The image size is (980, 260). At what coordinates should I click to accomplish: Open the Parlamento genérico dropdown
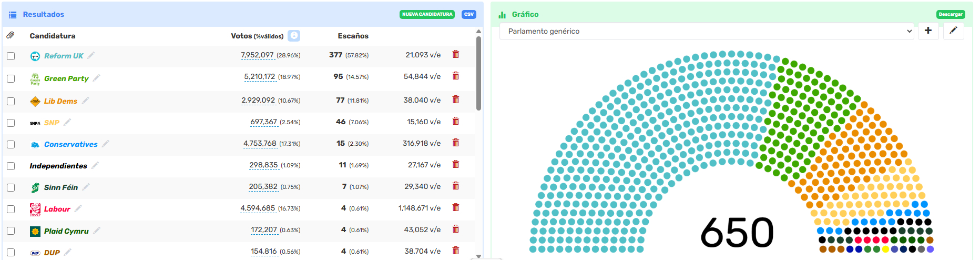(x=706, y=32)
